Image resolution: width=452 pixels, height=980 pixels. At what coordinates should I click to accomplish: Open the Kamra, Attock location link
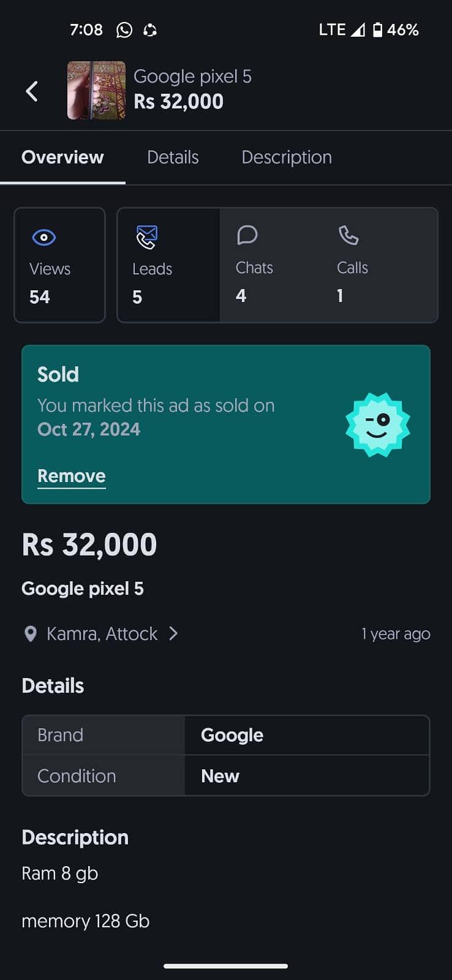tap(102, 634)
